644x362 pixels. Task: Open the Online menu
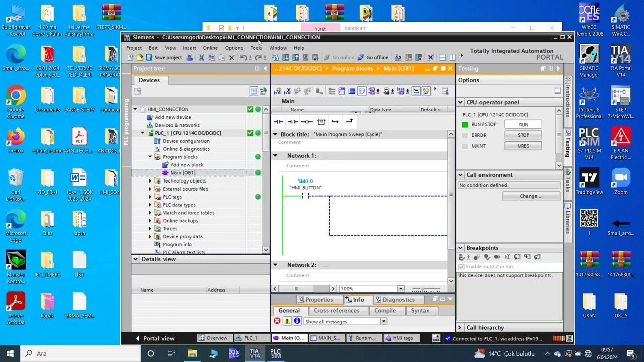[210, 48]
